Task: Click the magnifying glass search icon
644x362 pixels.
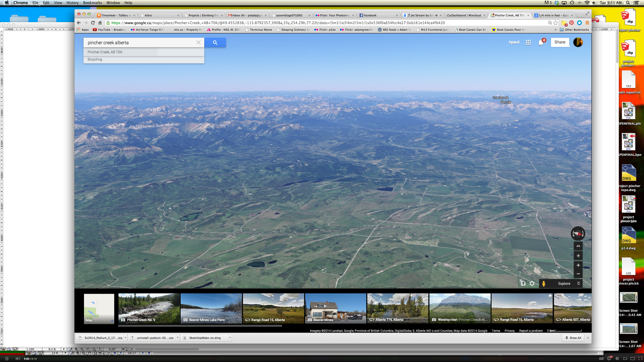Action: pyautogui.click(x=215, y=42)
